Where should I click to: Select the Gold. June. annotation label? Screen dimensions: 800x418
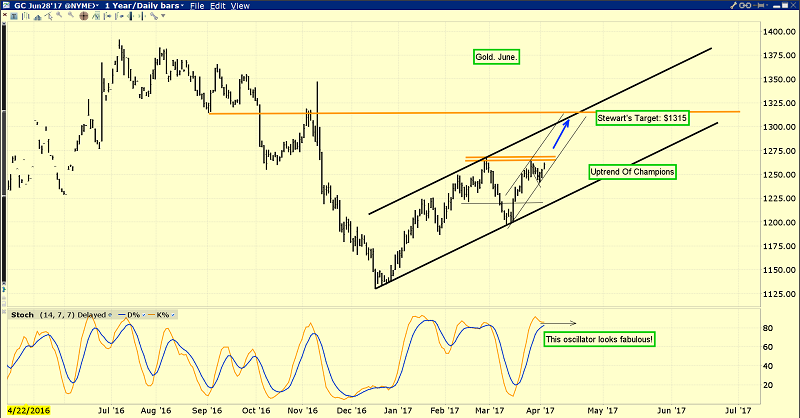coord(496,57)
